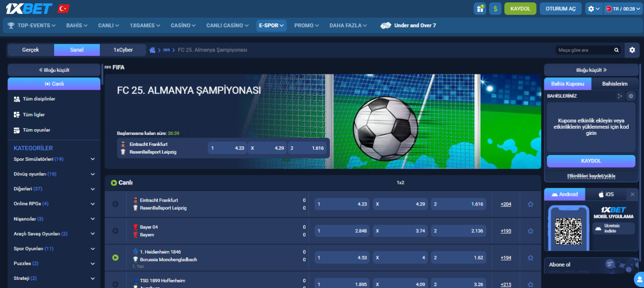Open the gift bonus icon
The image size is (644, 288).
[x=480, y=9]
